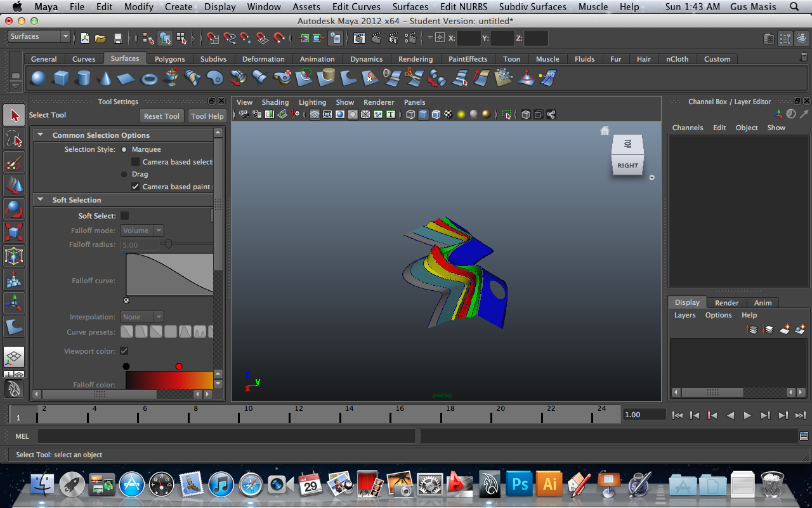The width and height of the screenshot is (812, 508).
Task: Switch to the Polygons shelf tab
Action: point(170,59)
